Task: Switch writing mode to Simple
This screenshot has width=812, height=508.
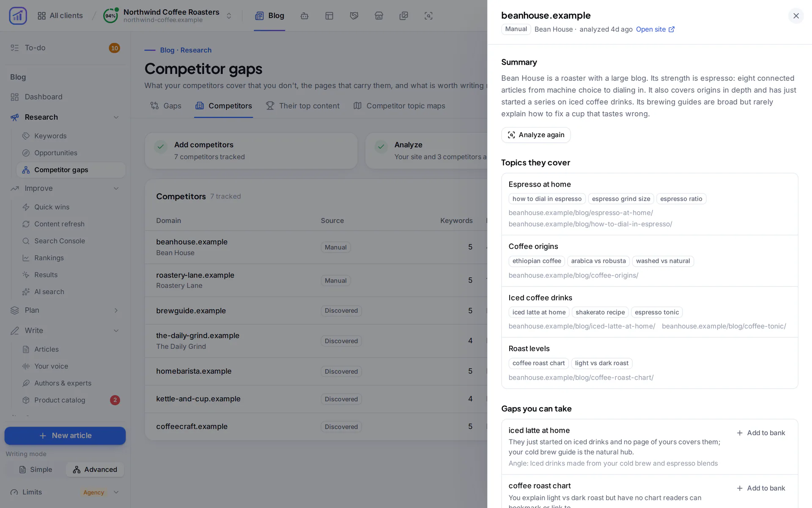Action: tap(36, 469)
